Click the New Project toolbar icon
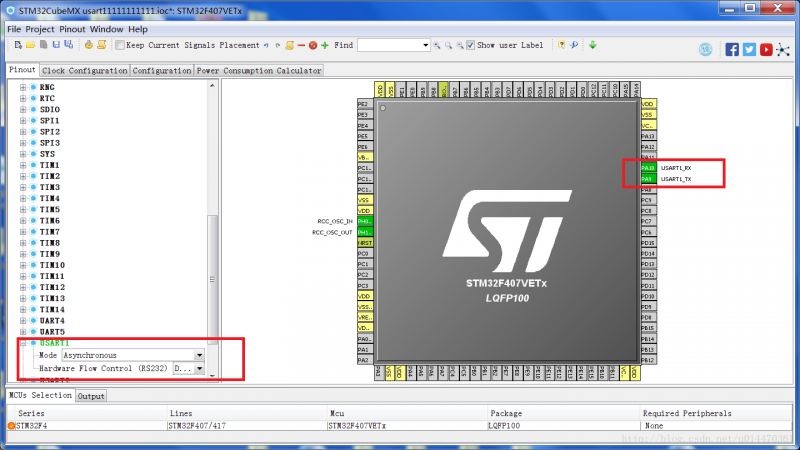 (x=18, y=45)
